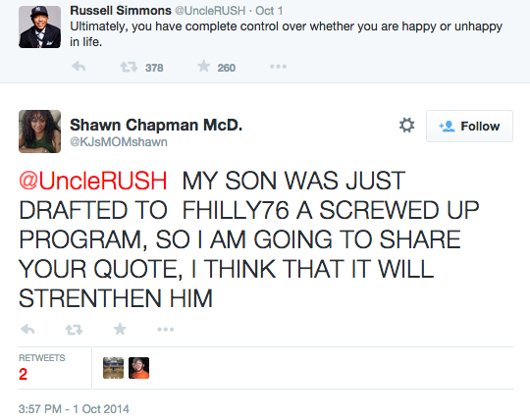Image resolution: width=530 pixels, height=420 pixels.
Task: View Russell Simmons' profile picture
Action: [x=40, y=26]
